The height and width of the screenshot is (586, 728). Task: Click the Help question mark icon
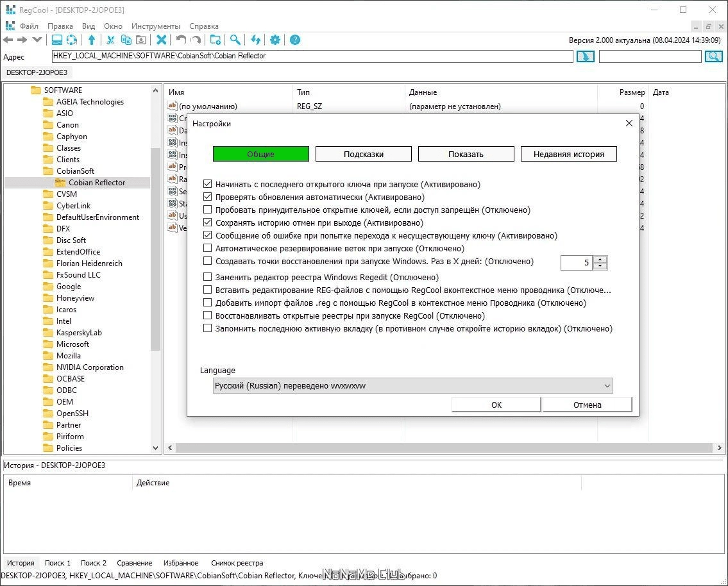295,40
